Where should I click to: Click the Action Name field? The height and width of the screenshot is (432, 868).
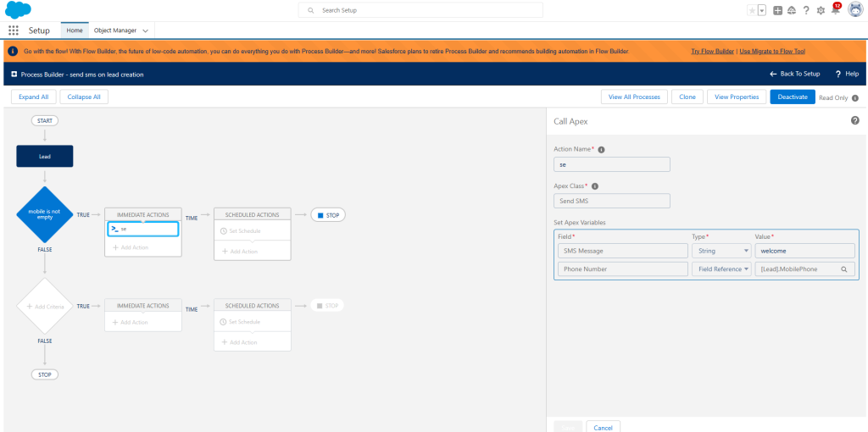(612, 164)
